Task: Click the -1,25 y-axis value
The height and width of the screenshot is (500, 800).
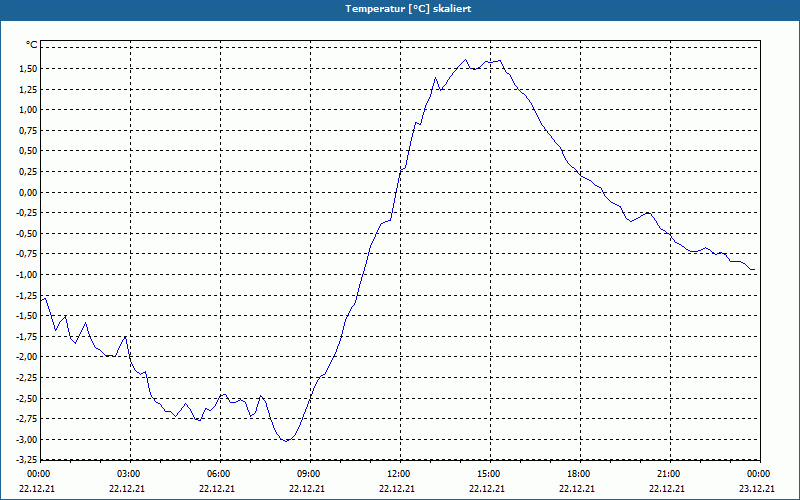Action: [x=27, y=295]
